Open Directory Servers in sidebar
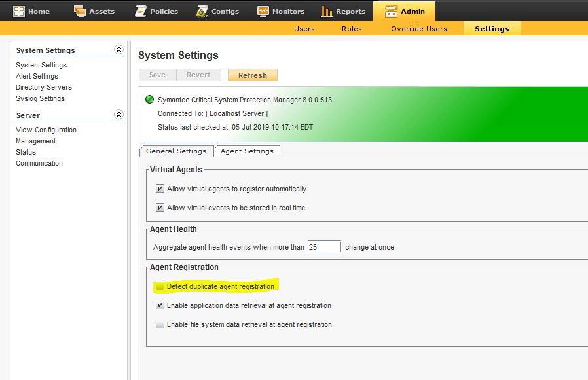Image resolution: width=588 pixels, height=380 pixels. (x=44, y=87)
